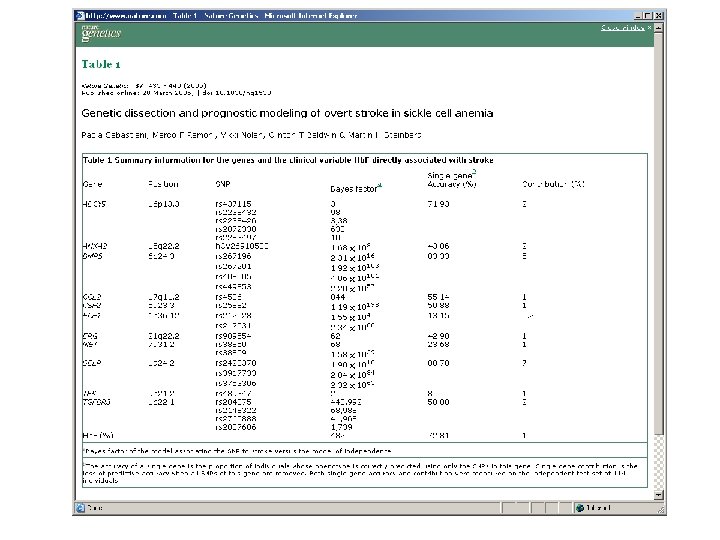Click the scrollbar down arrow
The image size is (720, 540).
pyautogui.click(x=658, y=495)
